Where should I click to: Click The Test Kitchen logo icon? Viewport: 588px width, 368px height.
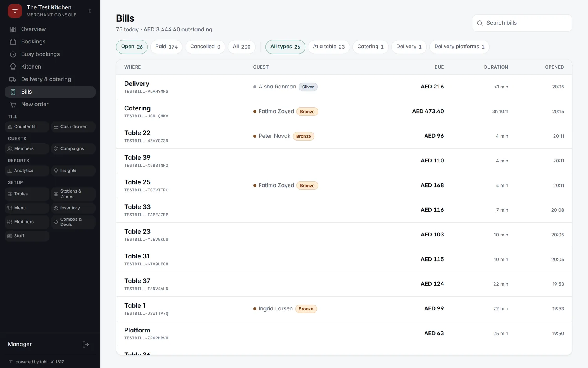click(x=15, y=11)
